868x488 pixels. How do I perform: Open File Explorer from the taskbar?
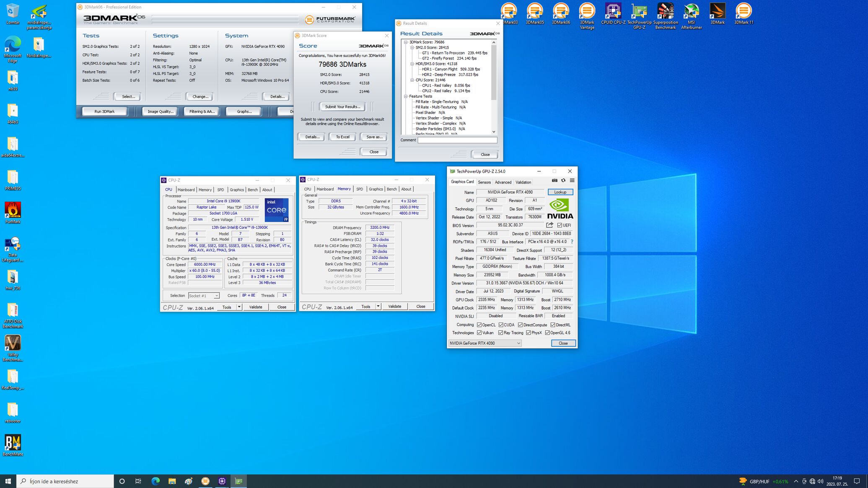(x=172, y=481)
